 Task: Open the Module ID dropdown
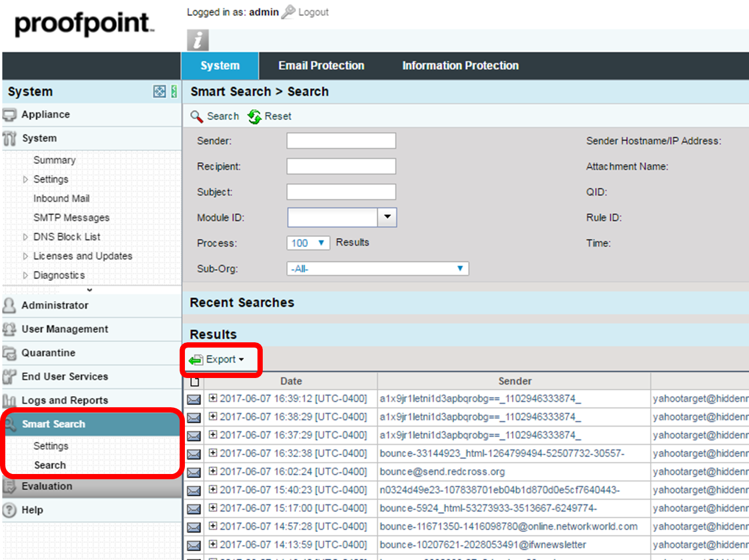click(x=387, y=217)
